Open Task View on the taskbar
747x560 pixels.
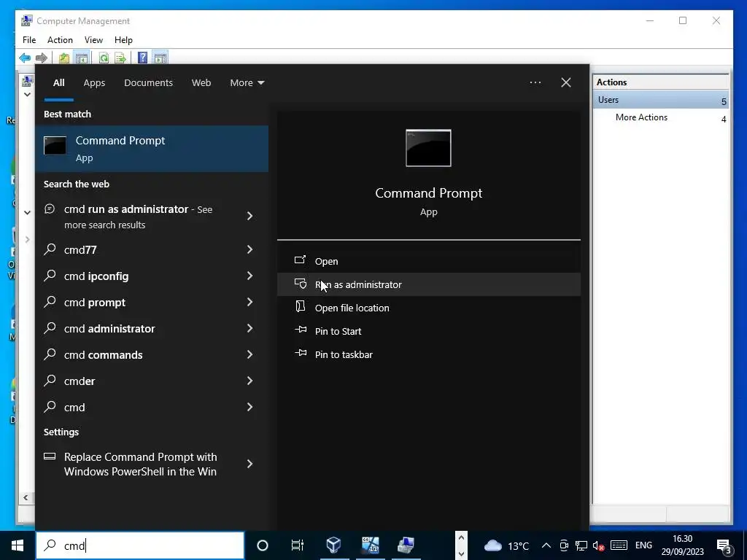(298, 545)
